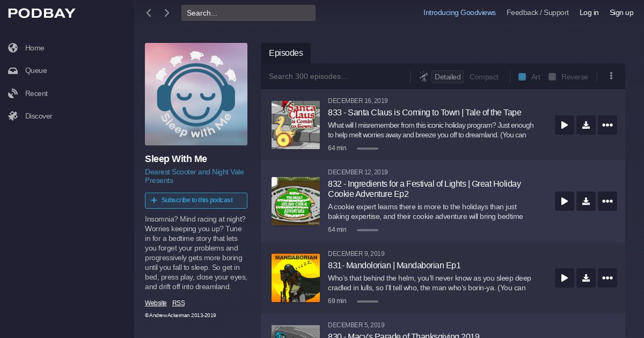The height and width of the screenshot is (338, 644).
Task: Toggle the Art checkbox
Action: [522, 77]
